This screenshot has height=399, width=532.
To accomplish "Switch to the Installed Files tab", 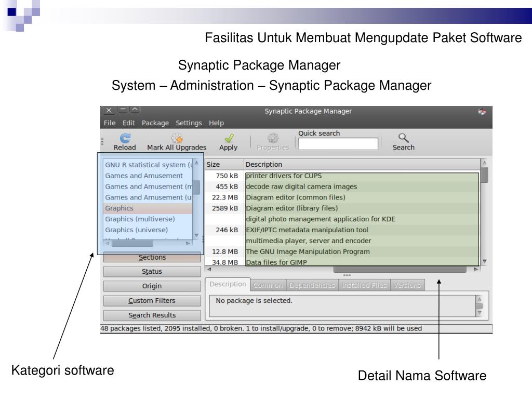I will (364, 285).
